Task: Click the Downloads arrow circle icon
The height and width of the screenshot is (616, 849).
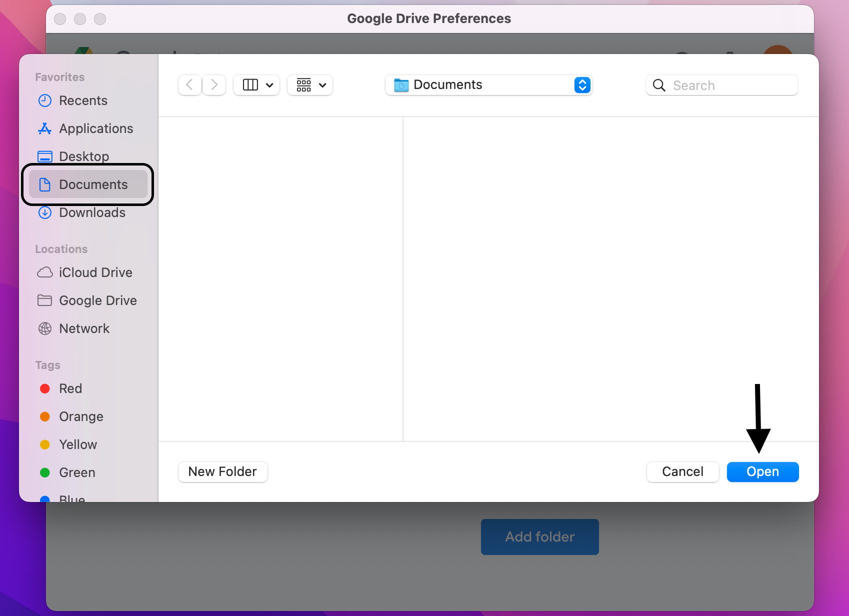Action: 45,212
